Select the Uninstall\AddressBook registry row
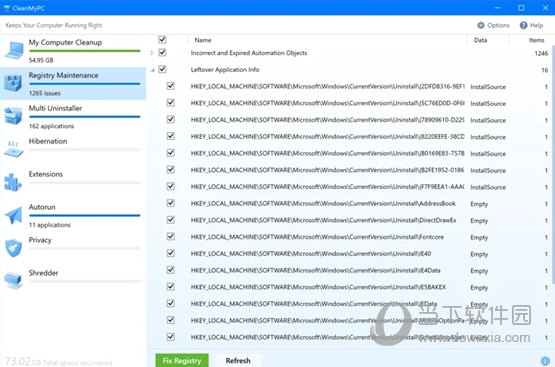The width and height of the screenshot is (555, 367). point(350,203)
